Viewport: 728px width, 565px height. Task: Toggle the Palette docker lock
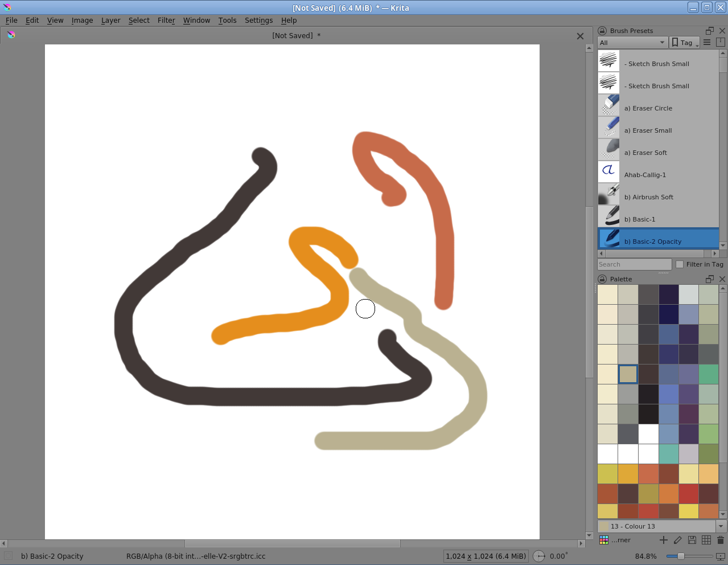pyautogui.click(x=602, y=279)
